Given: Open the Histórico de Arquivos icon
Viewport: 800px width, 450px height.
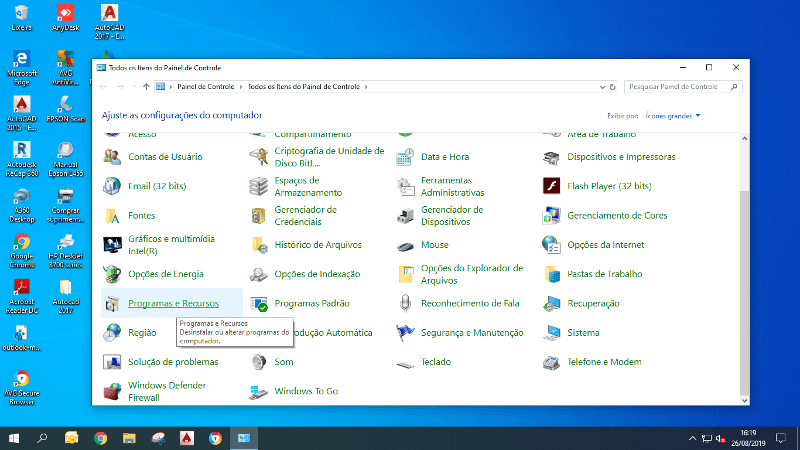Looking at the screenshot, I should tap(259, 245).
